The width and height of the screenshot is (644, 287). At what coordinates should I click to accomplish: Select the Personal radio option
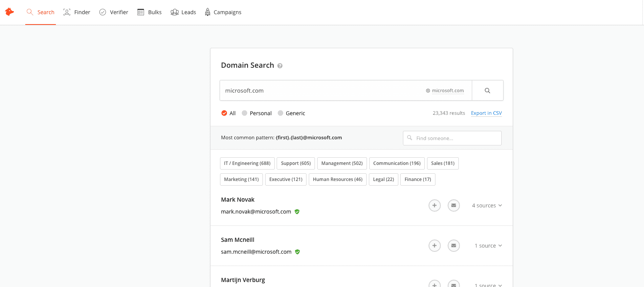257,113
